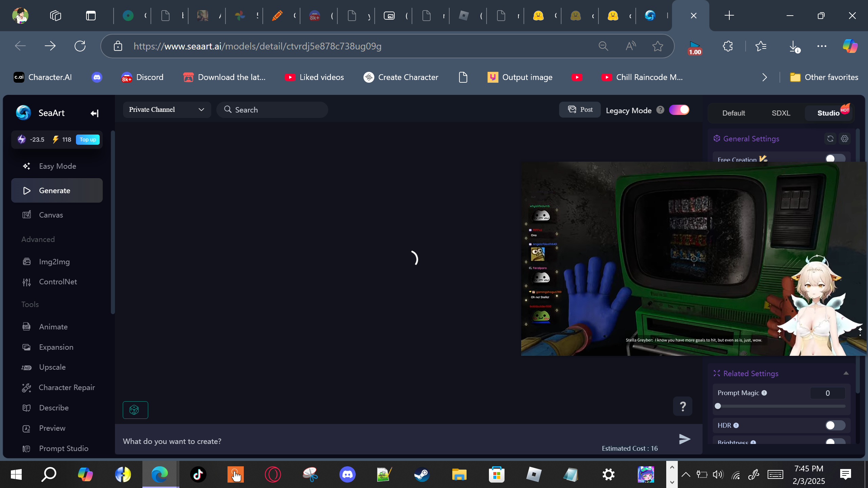
Task: Click the Prompt Studio icon
Action: coord(26,448)
